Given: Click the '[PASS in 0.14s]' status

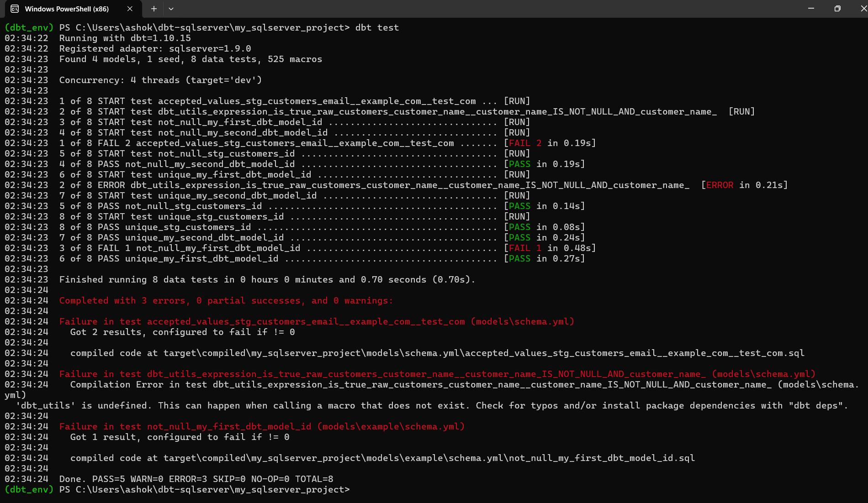Looking at the screenshot, I should (544, 206).
